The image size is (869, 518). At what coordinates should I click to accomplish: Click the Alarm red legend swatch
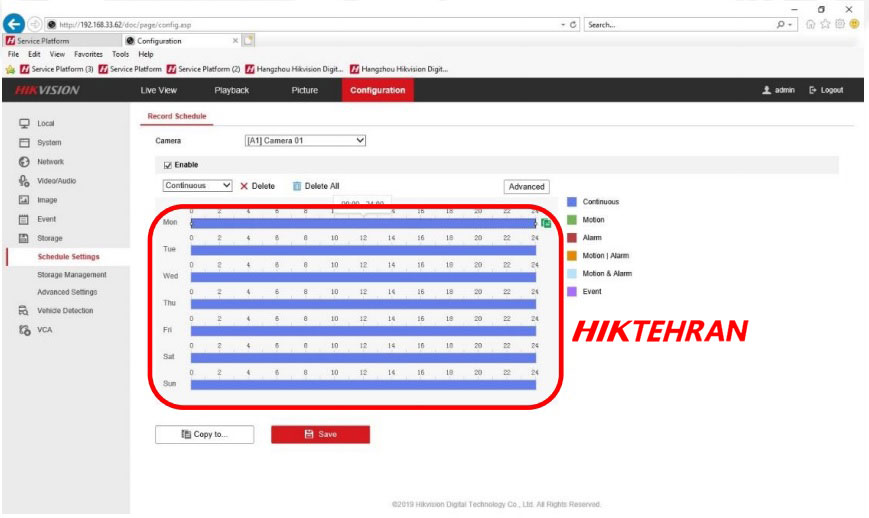click(572, 238)
